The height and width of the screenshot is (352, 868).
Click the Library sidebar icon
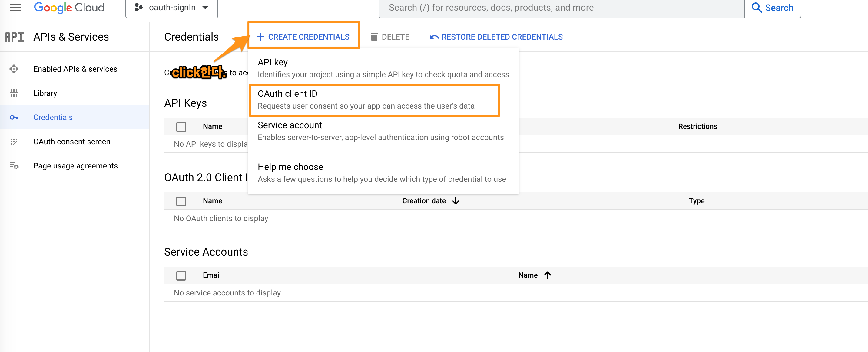14,93
